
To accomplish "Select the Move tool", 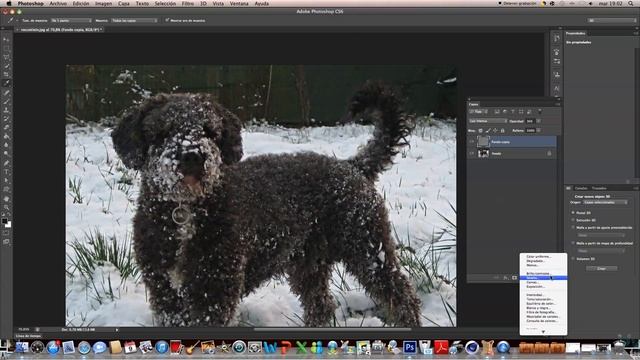I will click(6, 40).
